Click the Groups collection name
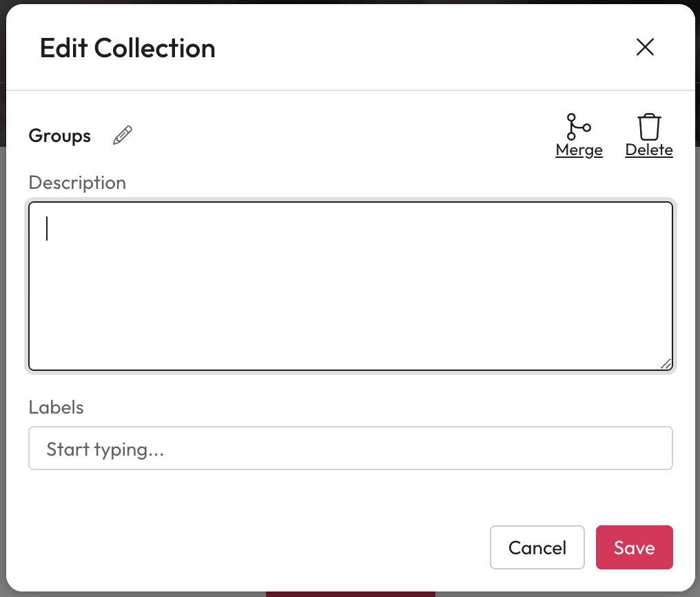The height and width of the screenshot is (597, 700). (x=60, y=136)
